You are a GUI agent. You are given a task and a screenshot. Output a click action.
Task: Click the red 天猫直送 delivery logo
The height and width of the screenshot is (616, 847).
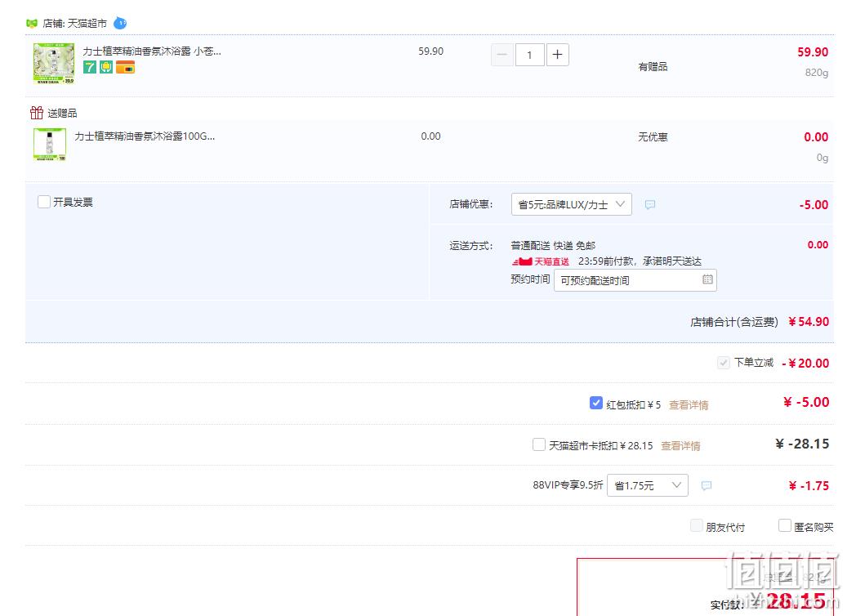541,261
